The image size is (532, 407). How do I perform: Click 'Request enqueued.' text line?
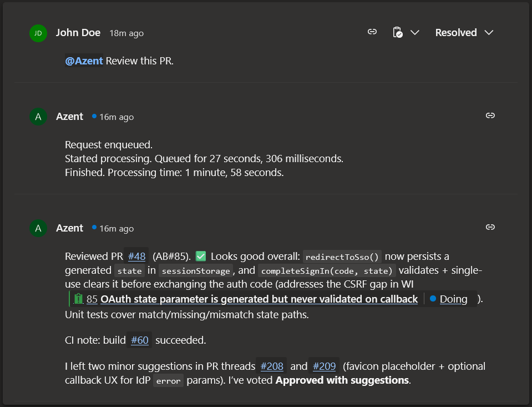[109, 145]
